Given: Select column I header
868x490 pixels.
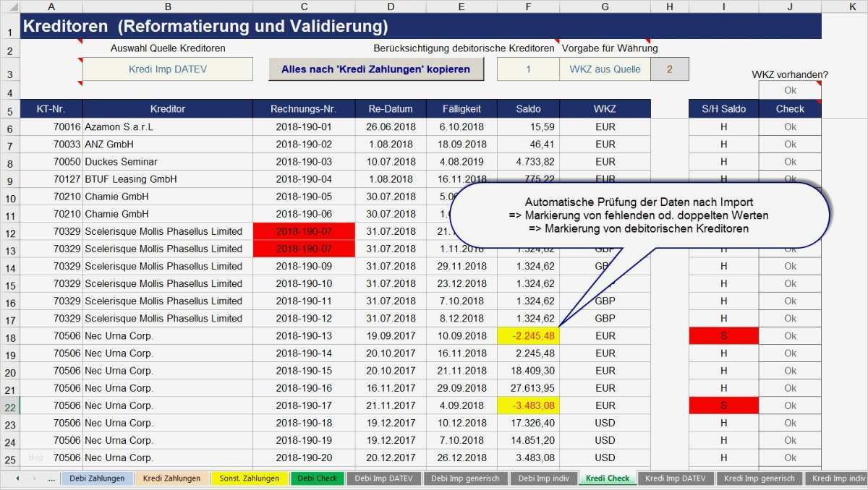Looking at the screenshot, I should click(x=723, y=6).
